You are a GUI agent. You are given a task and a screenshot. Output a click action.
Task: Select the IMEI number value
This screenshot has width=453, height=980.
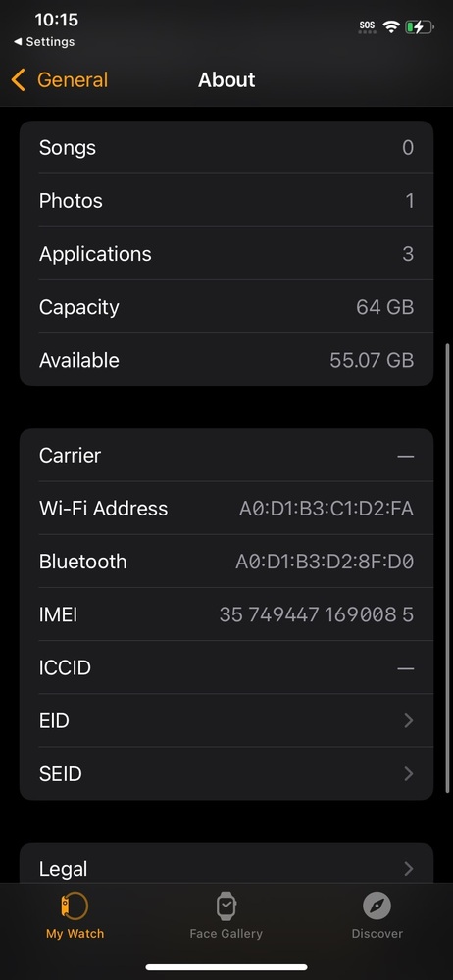coord(316,614)
